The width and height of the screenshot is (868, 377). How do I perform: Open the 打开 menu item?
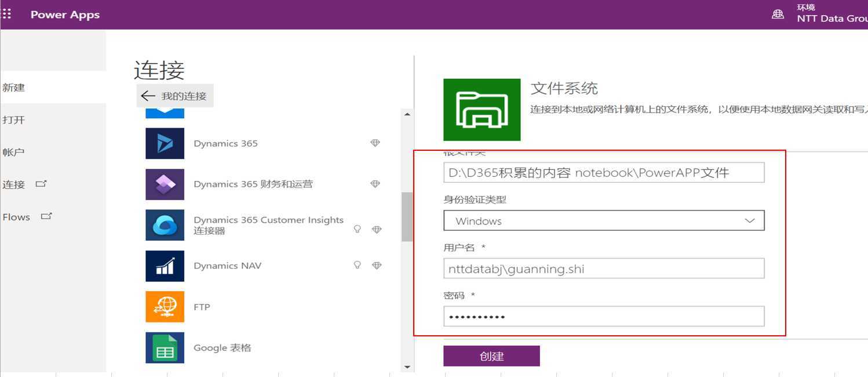point(53,120)
